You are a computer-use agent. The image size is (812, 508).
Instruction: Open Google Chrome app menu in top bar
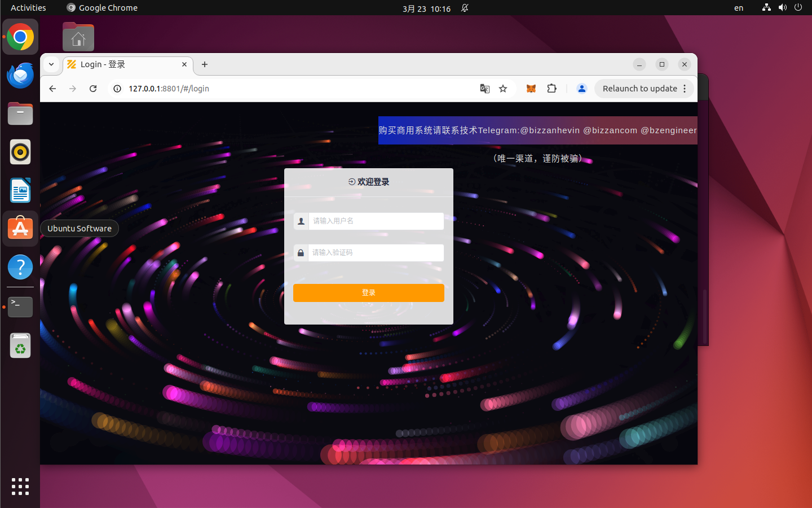[102, 8]
